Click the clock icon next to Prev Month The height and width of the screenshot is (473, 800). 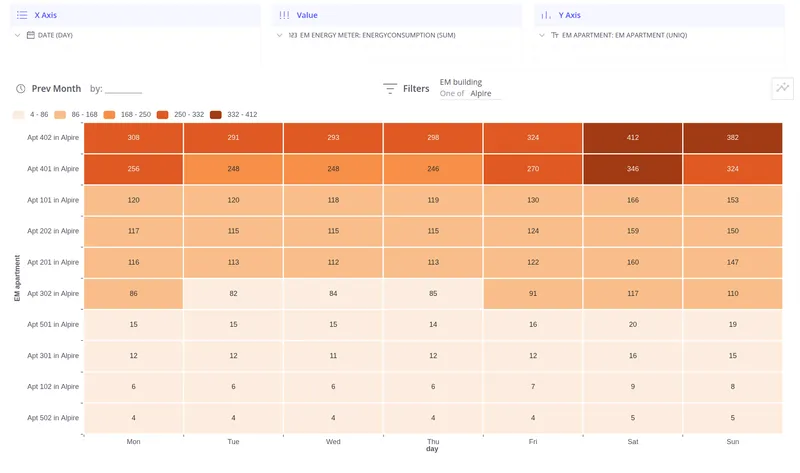click(x=20, y=89)
